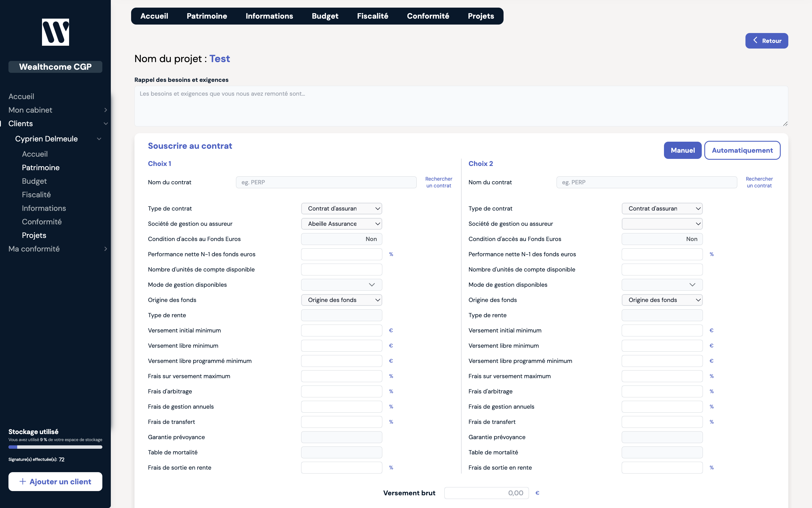This screenshot has width=812, height=508.
Task: Open Choix 1 Type de contrat dropdown
Action: [x=342, y=208]
